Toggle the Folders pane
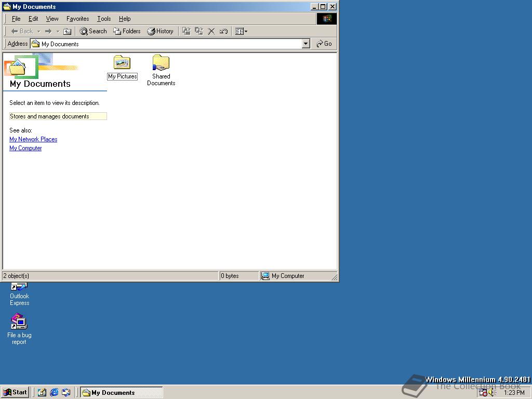The height and width of the screenshot is (399, 532). tap(127, 31)
